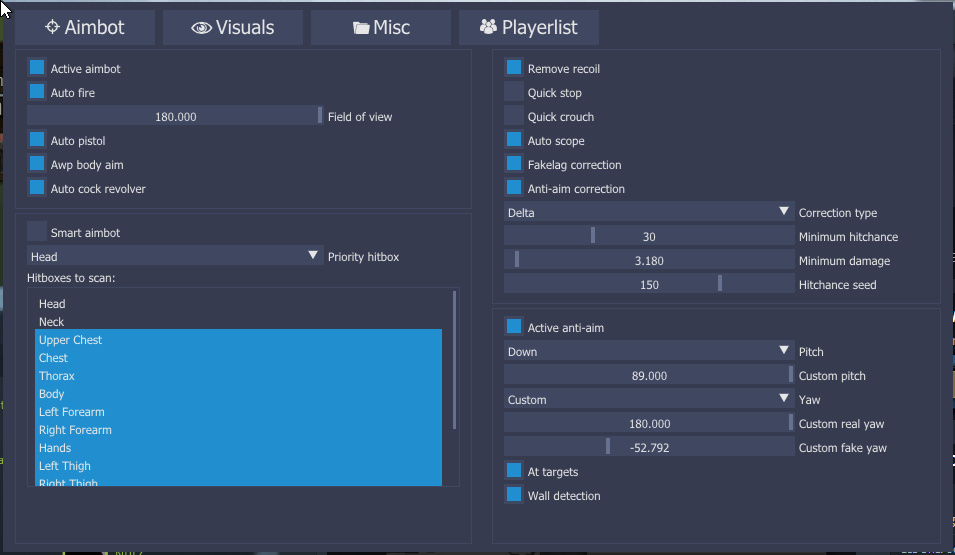Open the Pitch dropdown showing Down
Screen dimensions: 955x555
pyautogui.click(x=648, y=351)
